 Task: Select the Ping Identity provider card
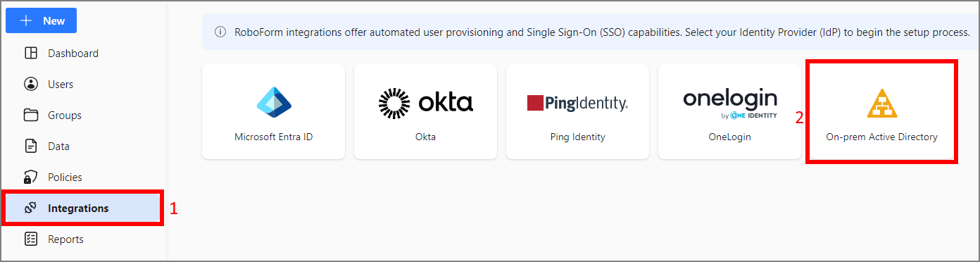(x=577, y=111)
